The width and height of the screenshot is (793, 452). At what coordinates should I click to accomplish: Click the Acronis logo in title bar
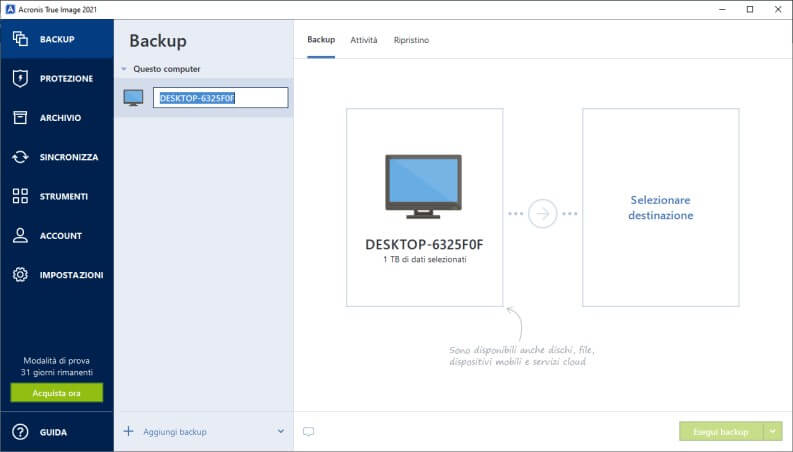pos(10,9)
